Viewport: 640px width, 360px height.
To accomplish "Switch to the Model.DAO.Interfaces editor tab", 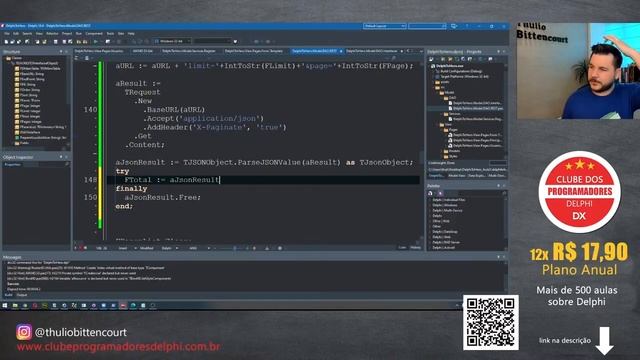I will tap(371, 51).
